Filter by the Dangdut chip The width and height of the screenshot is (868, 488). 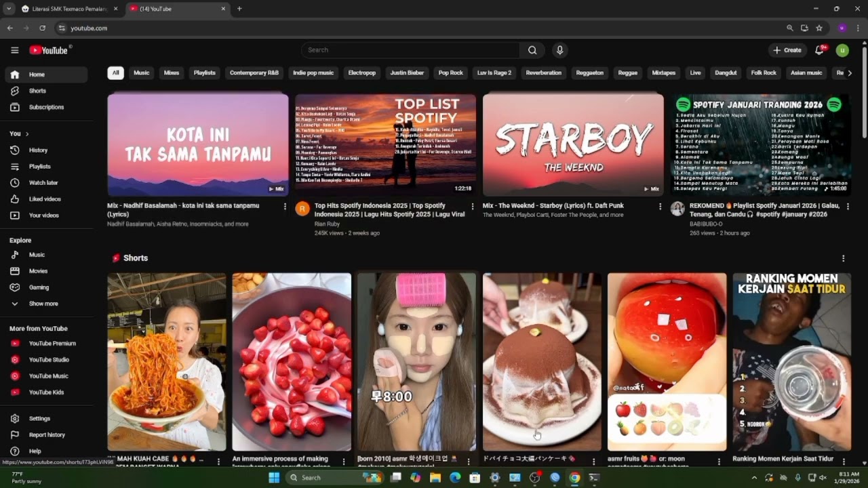click(726, 73)
